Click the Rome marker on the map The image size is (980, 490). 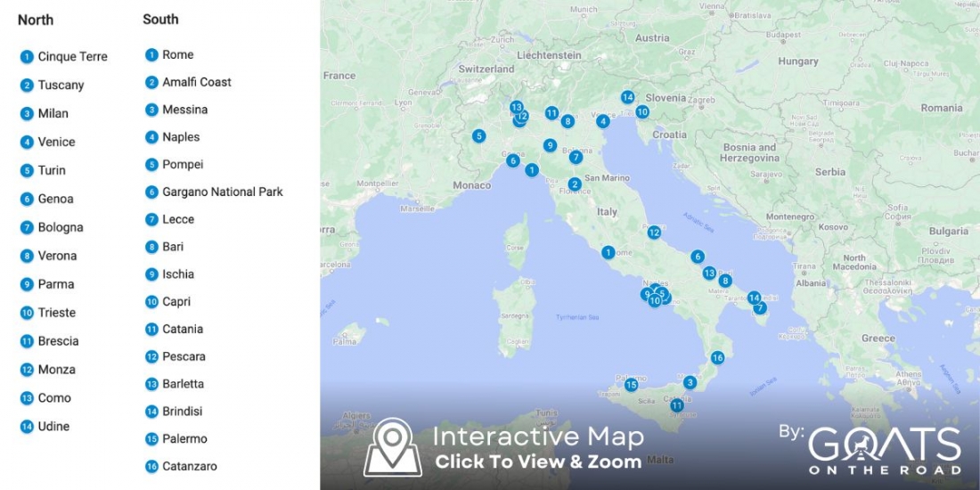(x=608, y=252)
